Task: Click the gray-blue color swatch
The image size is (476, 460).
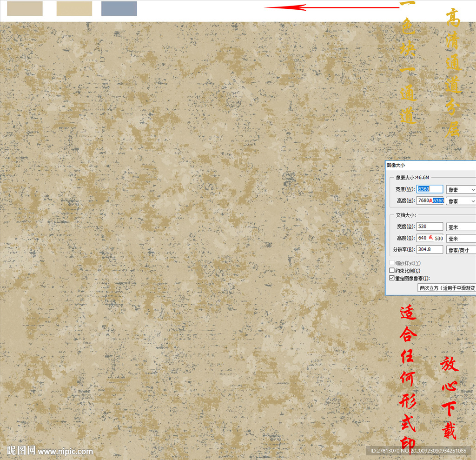Action: (119, 8)
